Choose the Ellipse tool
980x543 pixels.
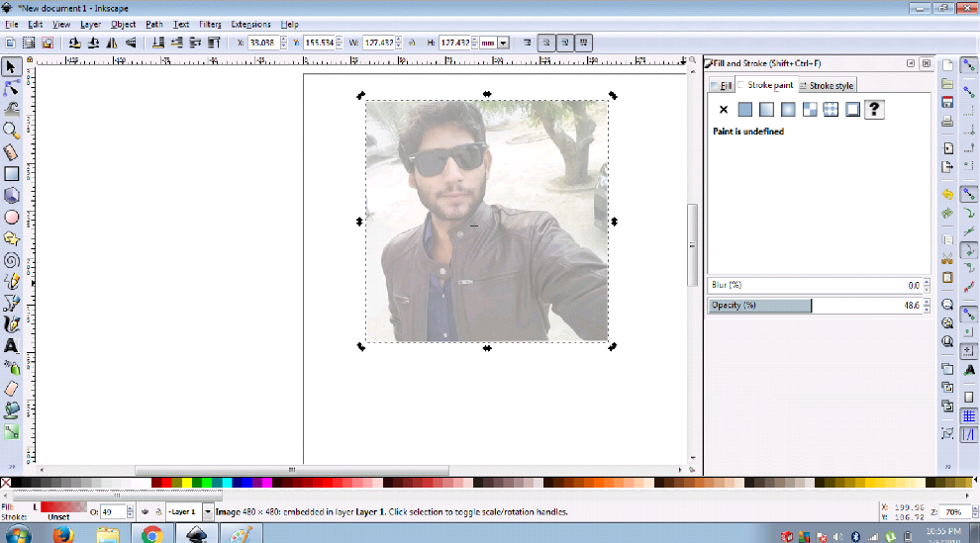pyautogui.click(x=12, y=217)
